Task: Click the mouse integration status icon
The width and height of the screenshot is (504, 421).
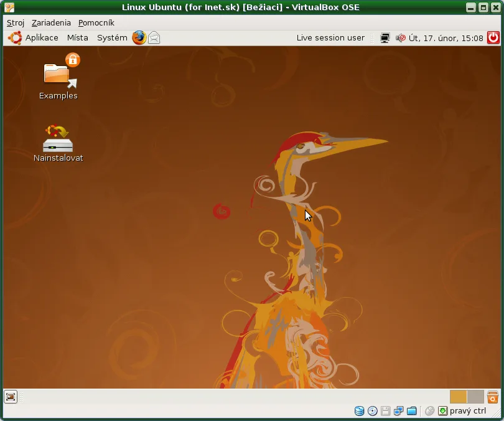Action: click(x=429, y=410)
